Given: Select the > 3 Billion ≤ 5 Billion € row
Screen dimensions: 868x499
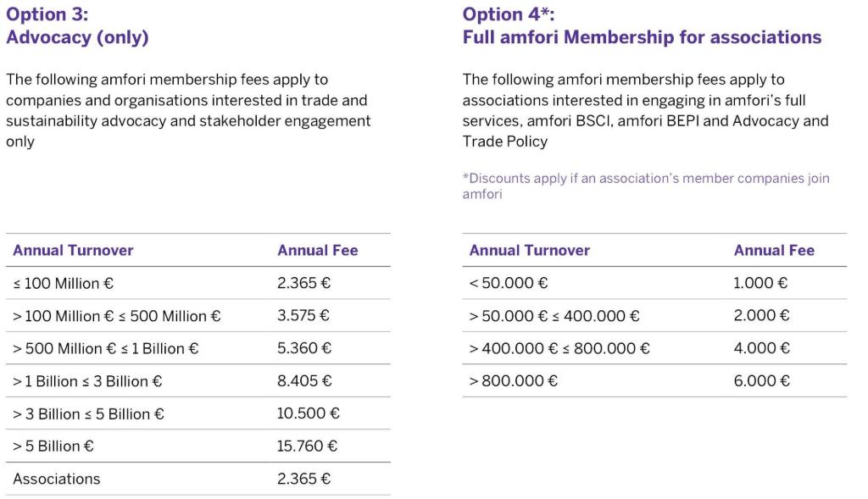Looking at the screenshot, I should [x=88, y=413].
